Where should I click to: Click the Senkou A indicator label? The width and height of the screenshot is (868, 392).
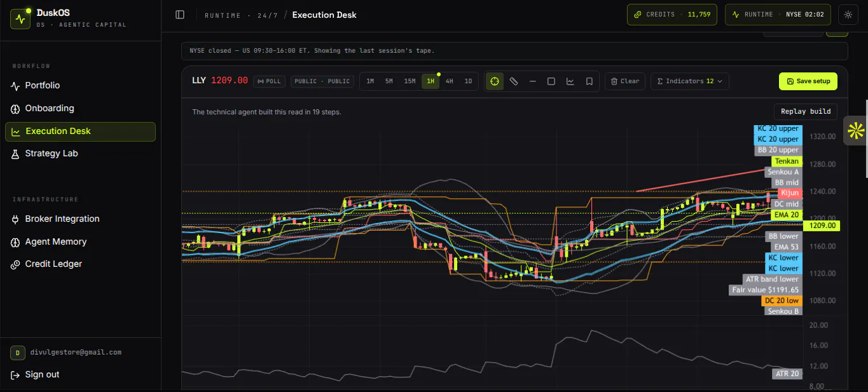783,172
